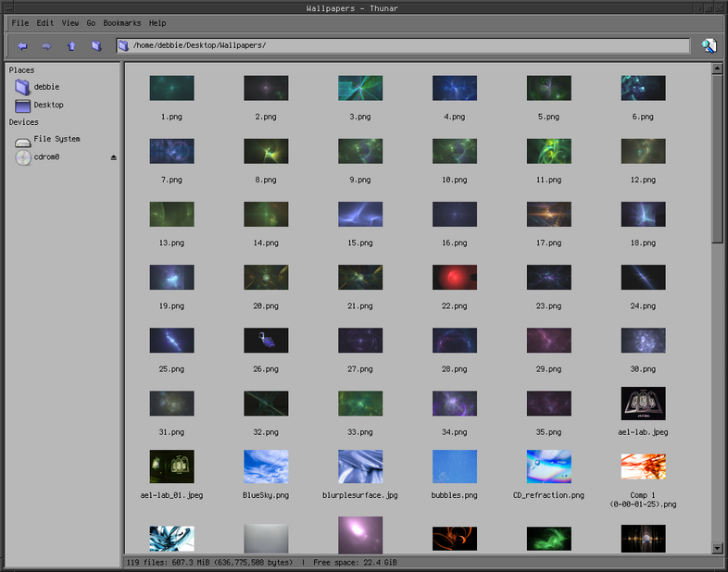Click the 25.png file name
This screenshot has width=728, height=572.
coord(171,369)
